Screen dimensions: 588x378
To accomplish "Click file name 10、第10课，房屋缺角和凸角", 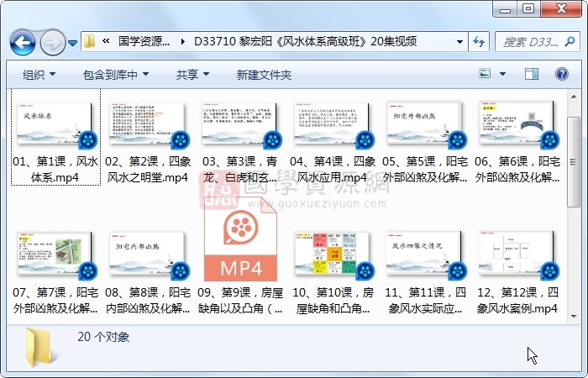I will click(x=333, y=301).
